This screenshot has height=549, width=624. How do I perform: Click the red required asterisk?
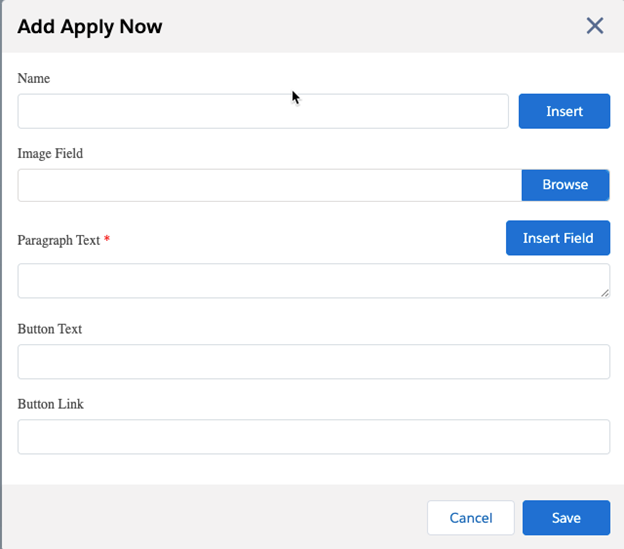(107, 240)
